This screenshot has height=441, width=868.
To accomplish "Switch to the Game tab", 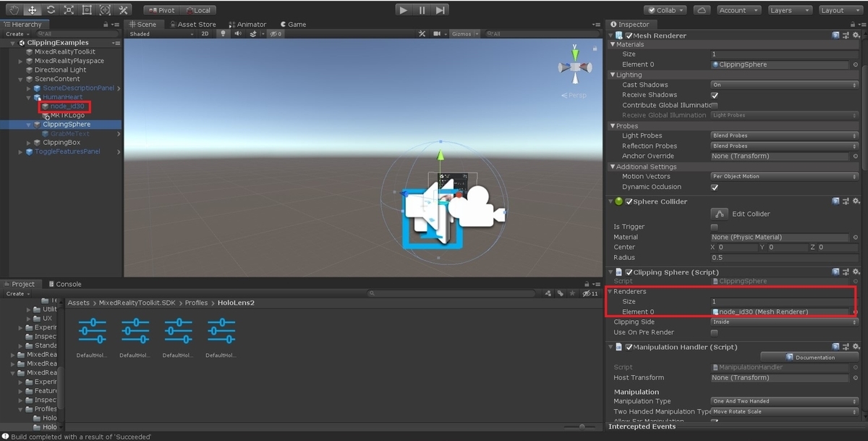I will [x=294, y=24].
